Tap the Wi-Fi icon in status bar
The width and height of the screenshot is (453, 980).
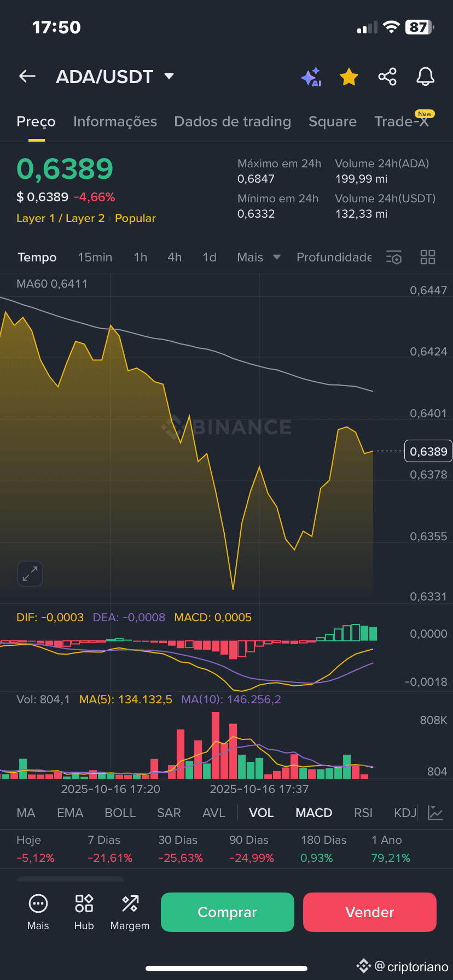391,27
